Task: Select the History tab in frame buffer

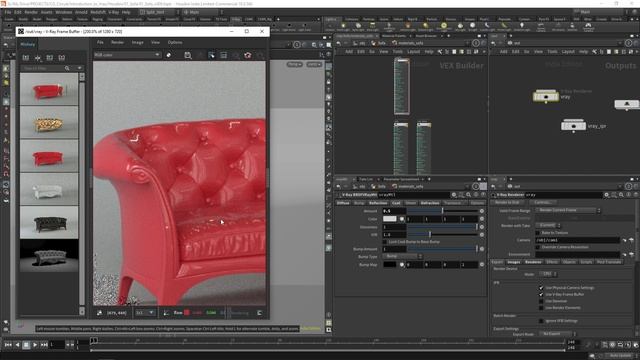Action: coord(27,44)
